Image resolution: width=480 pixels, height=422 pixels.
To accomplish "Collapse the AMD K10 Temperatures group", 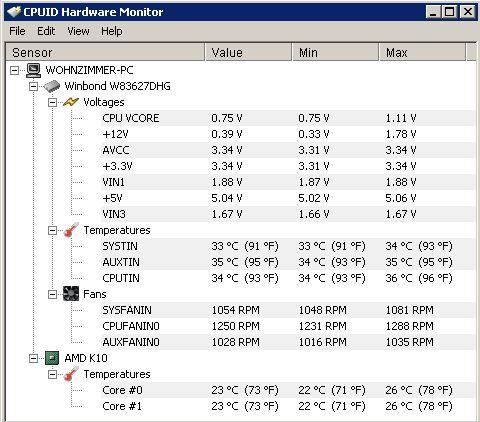I will pos(52,374).
